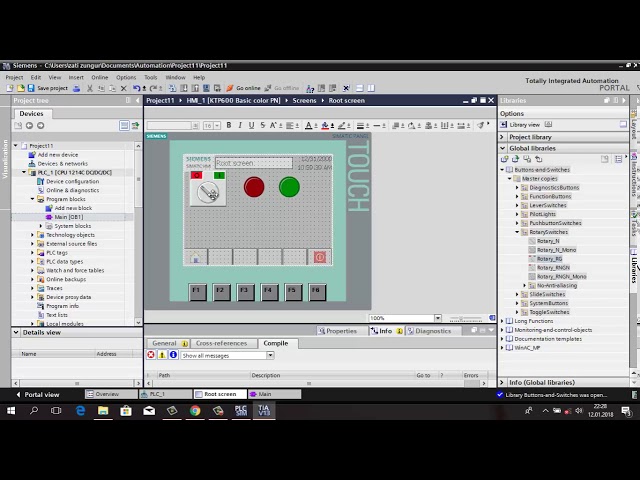
Task: Open the zoom level 100% dropdown
Action: coord(438,318)
